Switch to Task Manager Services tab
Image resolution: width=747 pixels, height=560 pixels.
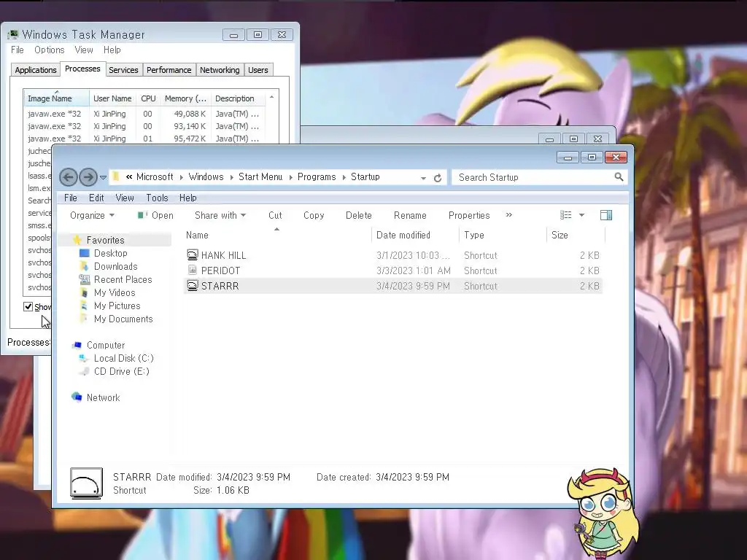tap(123, 70)
